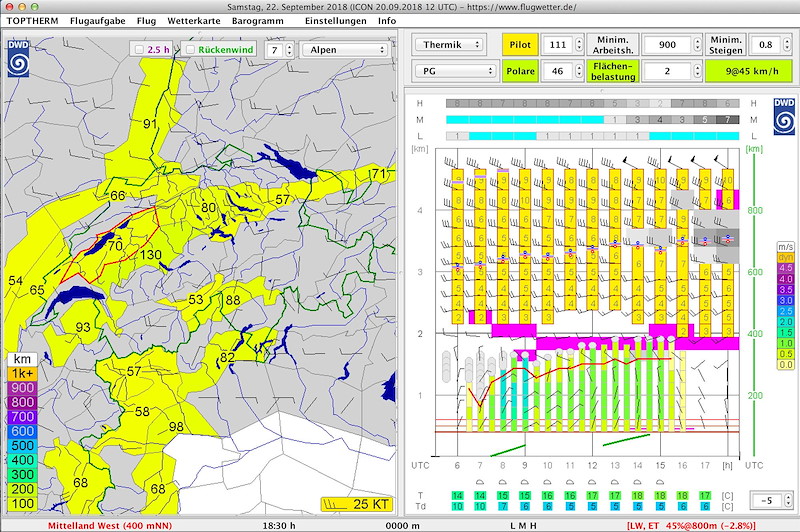
Task: Open the Thermik dropdown
Action: point(449,45)
